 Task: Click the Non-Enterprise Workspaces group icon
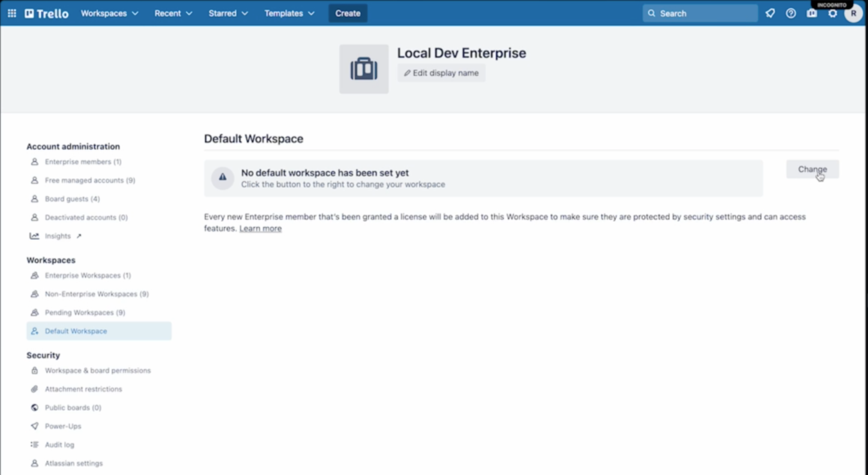tap(35, 294)
